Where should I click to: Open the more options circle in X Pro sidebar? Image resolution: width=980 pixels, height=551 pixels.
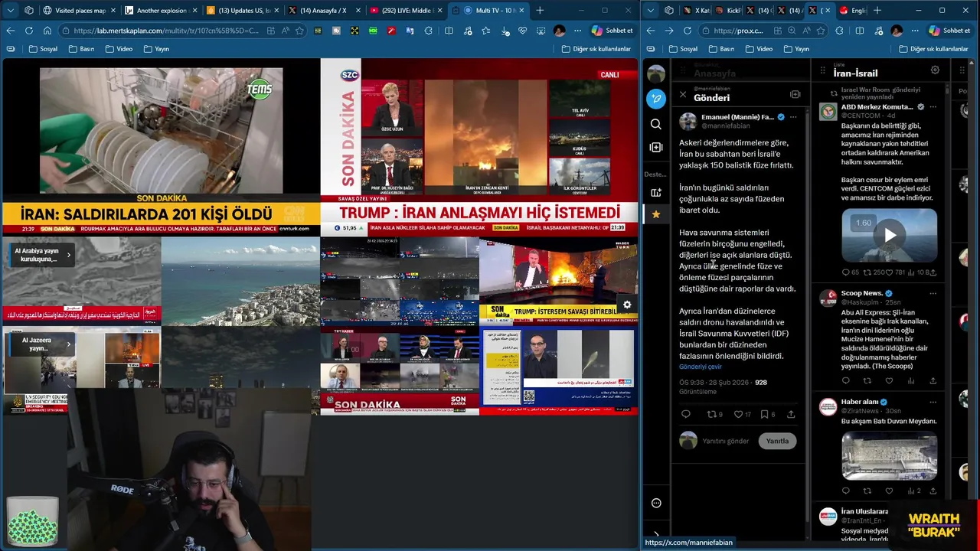tap(656, 503)
